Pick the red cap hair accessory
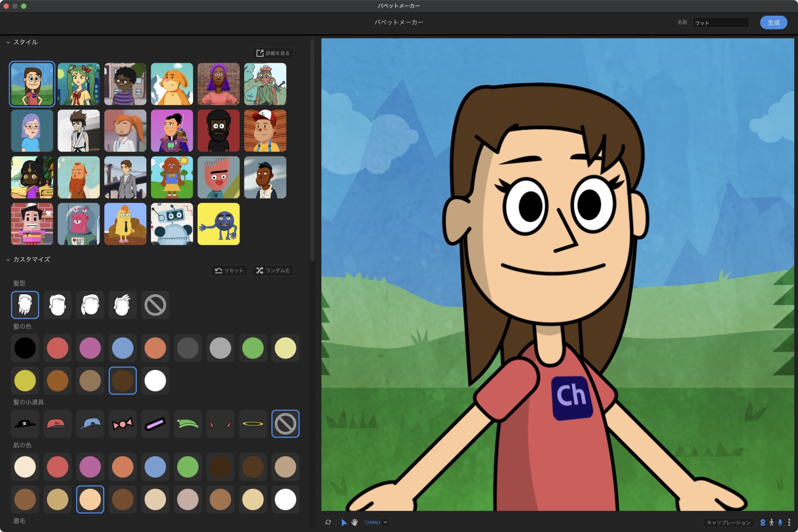Image resolution: width=798 pixels, height=532 pixels. click(x=57, y=424)
